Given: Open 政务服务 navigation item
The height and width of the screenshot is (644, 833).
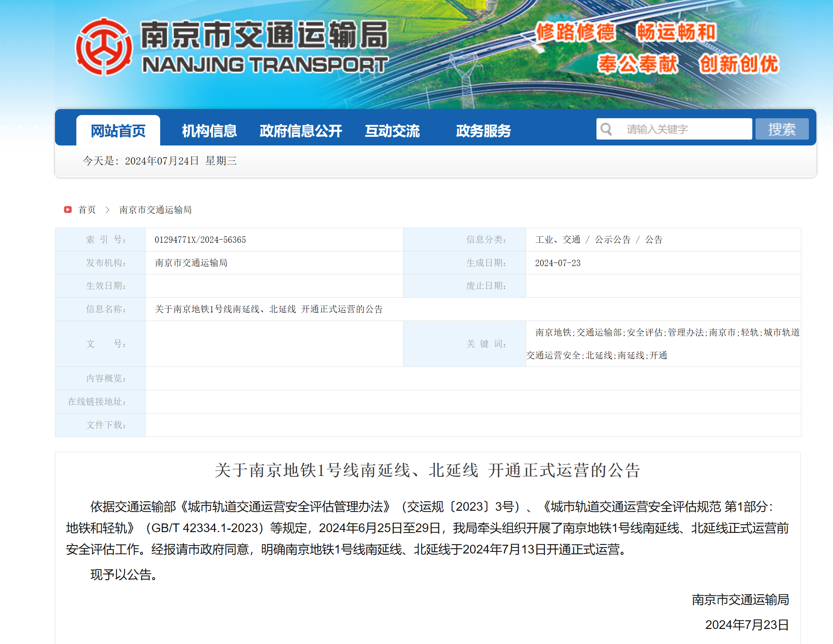Looking at the screenshot, I should pyautogui.click(x=483, y=130).
